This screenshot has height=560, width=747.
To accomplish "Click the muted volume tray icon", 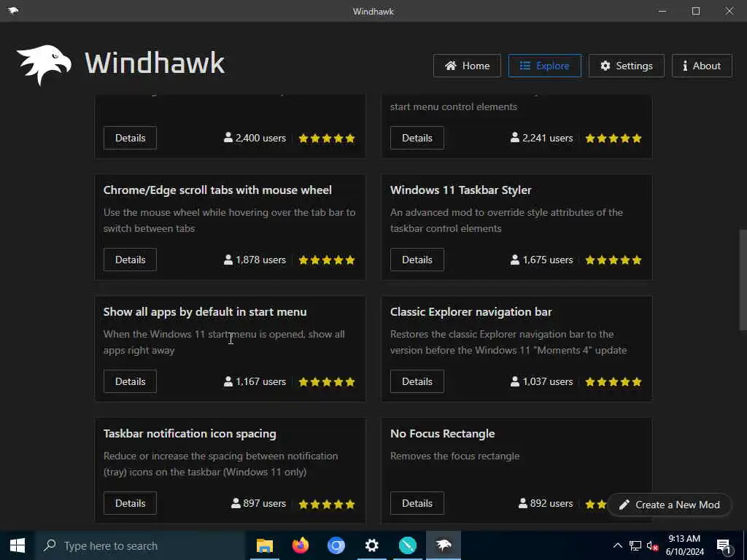I will click(652, 545).
